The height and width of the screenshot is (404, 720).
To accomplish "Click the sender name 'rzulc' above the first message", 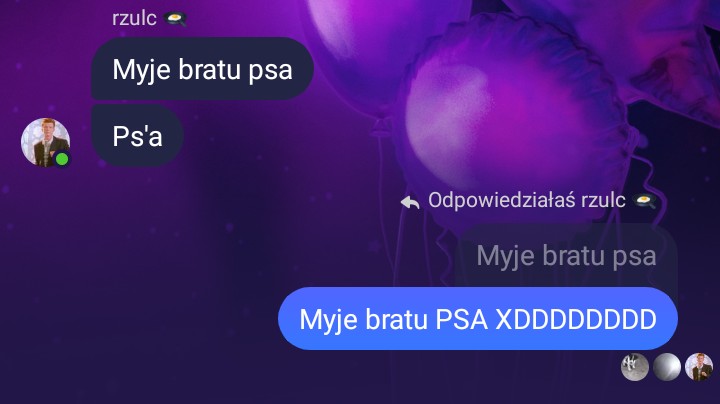I will (x=134, y=18).
